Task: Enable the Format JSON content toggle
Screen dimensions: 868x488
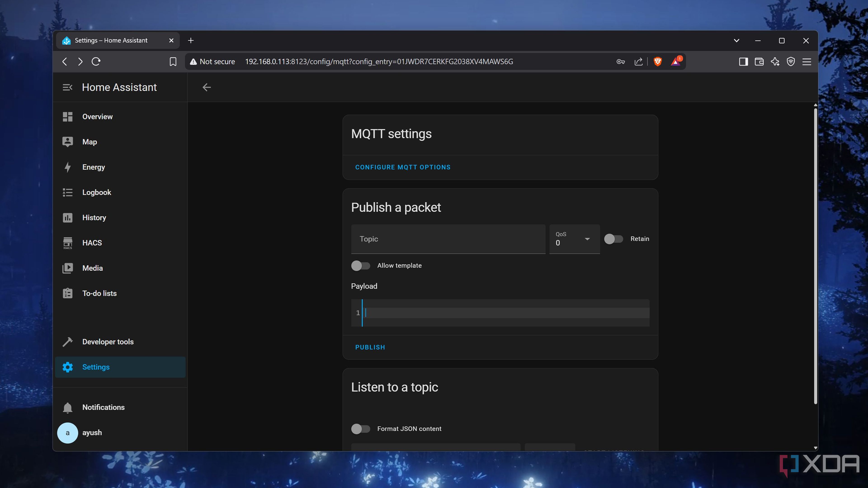Action: (x=361, y=429)
